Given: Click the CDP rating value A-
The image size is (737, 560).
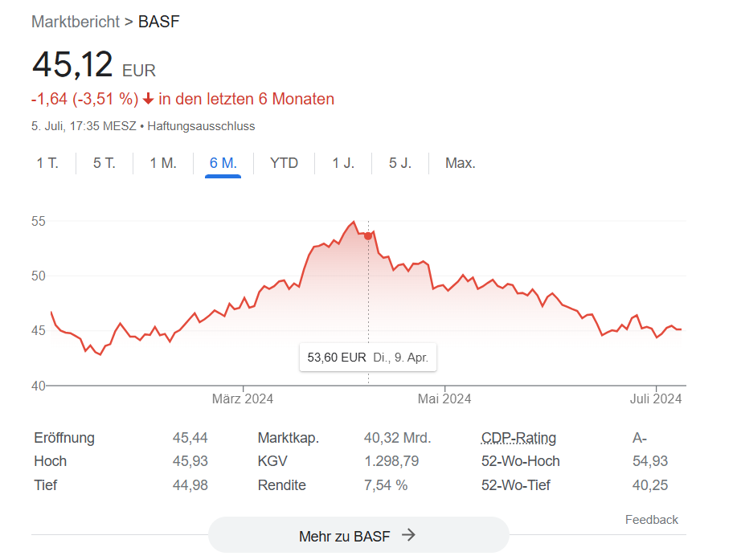Looking at the screenshot, I should pyautogui.click(x=640, y=438).
